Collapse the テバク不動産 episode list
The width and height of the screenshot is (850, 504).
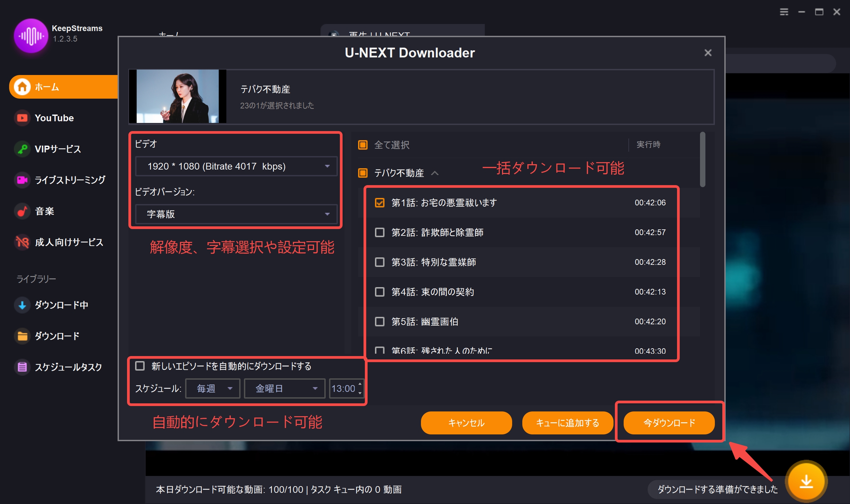click(x=435, y=173)
